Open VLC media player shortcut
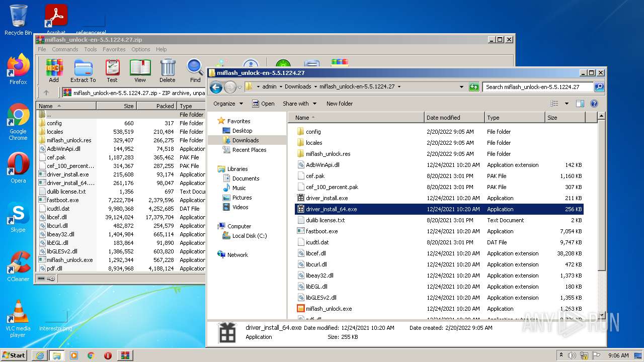The height and width of the screenshot is (362, 644). [18, 319]
